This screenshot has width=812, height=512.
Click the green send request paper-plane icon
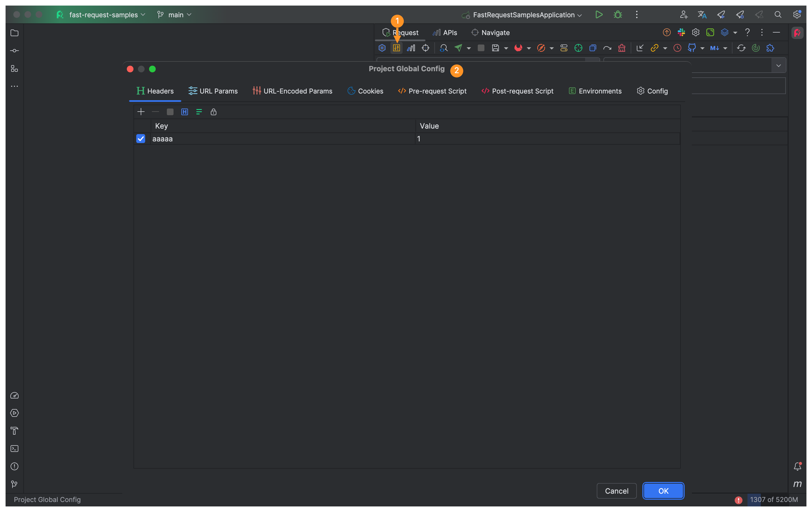[x=458, y=48]
